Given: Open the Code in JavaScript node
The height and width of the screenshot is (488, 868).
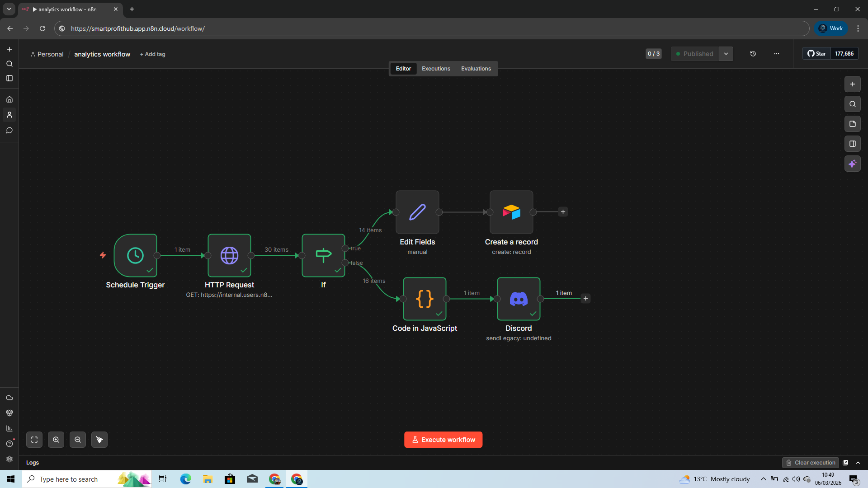Looking at the screenshot, I should [x=425, y=299].
